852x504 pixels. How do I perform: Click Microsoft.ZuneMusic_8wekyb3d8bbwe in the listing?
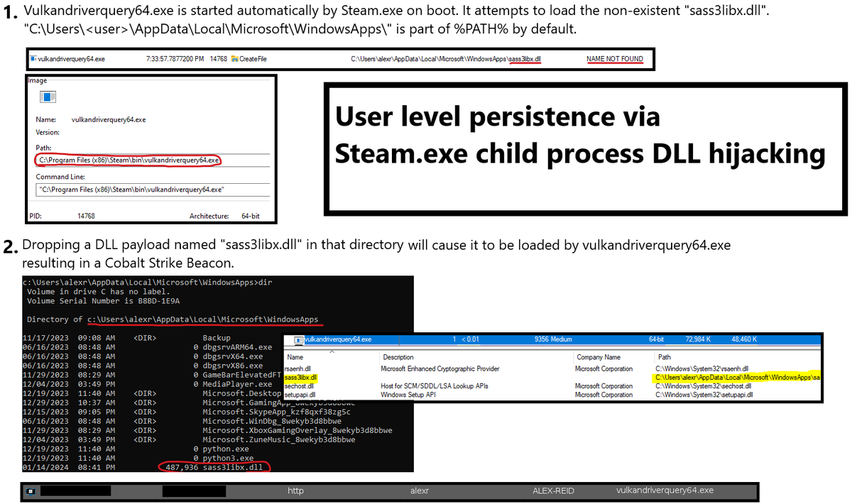(x=279, y=439)
